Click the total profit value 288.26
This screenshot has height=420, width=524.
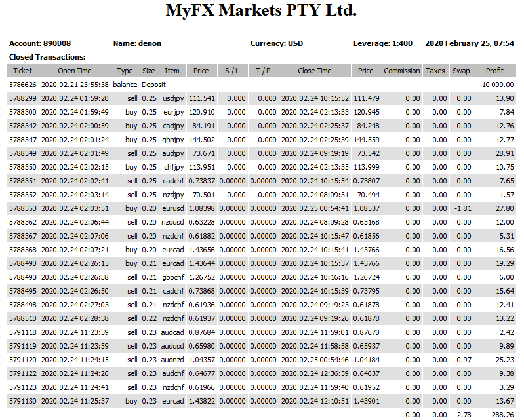[x=502, y=415]
